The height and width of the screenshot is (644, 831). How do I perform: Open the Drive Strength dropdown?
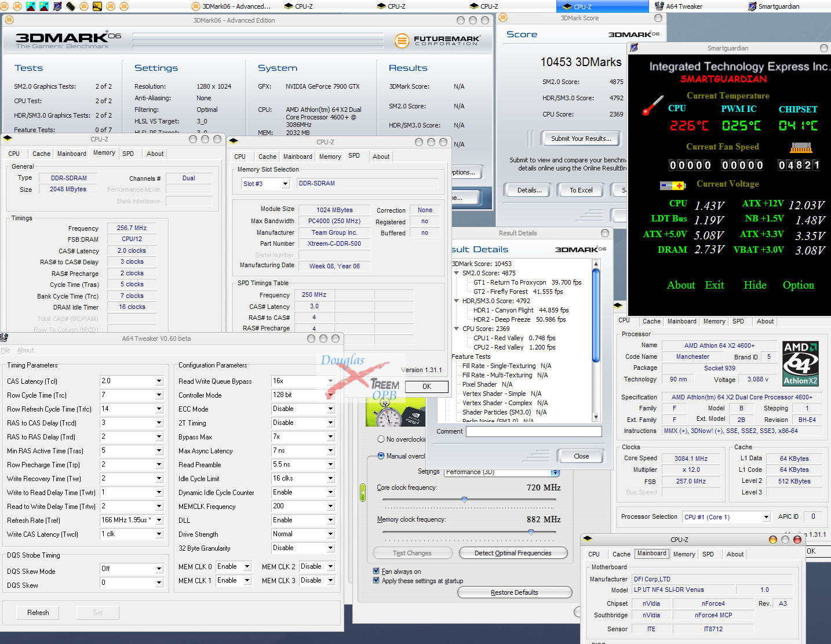point(330,534)
